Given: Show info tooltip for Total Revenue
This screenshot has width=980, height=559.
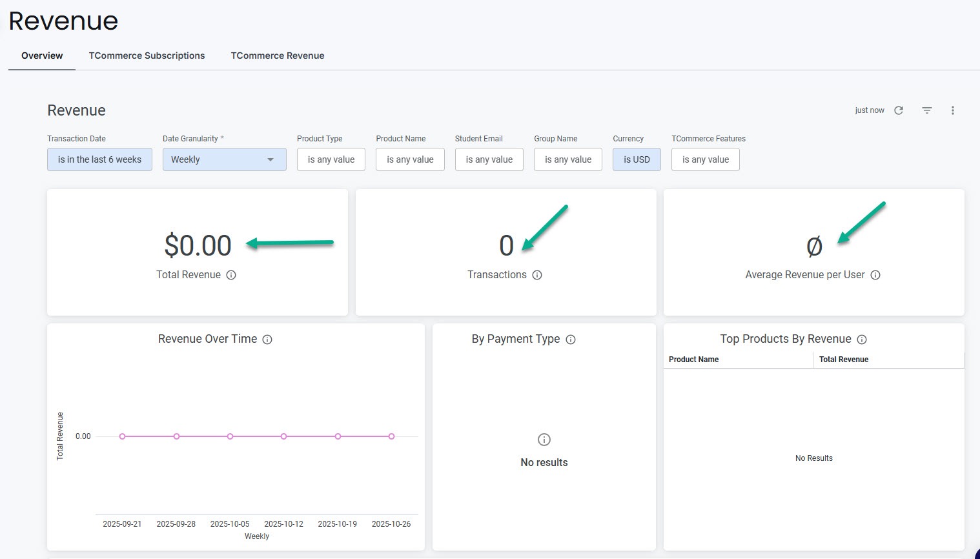Looking at the screenshot, I should (x=231, y=275).
